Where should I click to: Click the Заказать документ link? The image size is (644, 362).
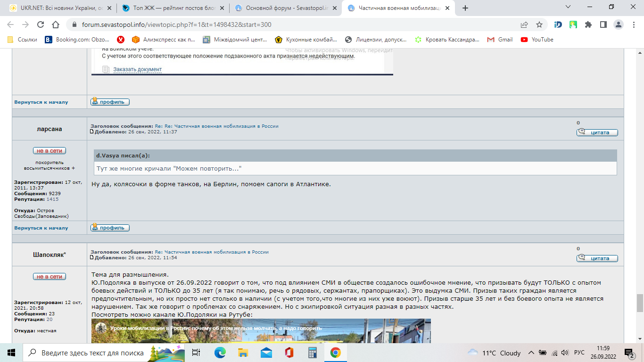tap(137, 69)
